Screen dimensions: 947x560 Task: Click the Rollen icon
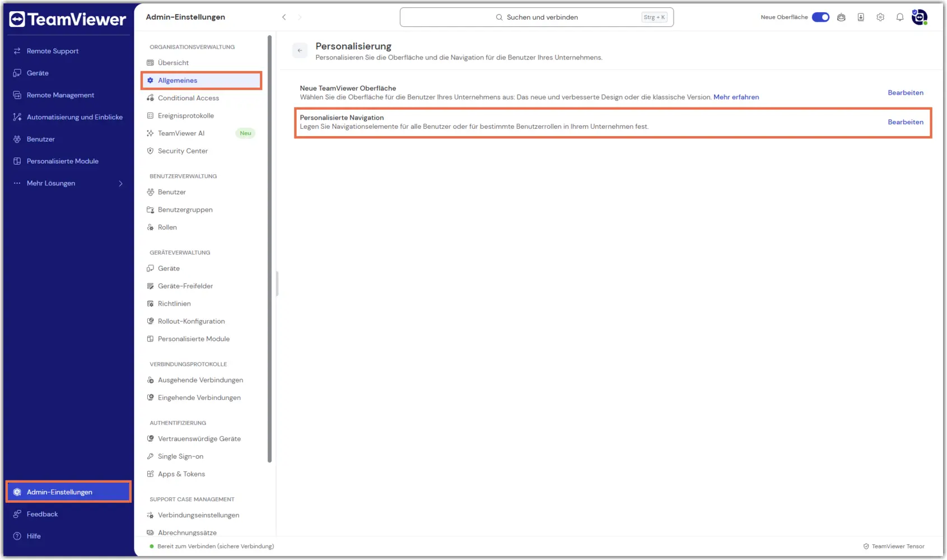click(x=150, y=227)
